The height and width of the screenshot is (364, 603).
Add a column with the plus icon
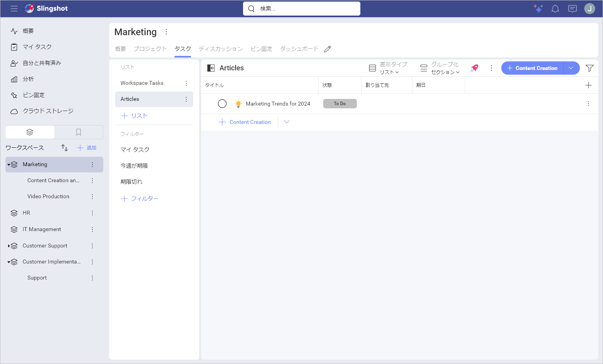point(589,85)
